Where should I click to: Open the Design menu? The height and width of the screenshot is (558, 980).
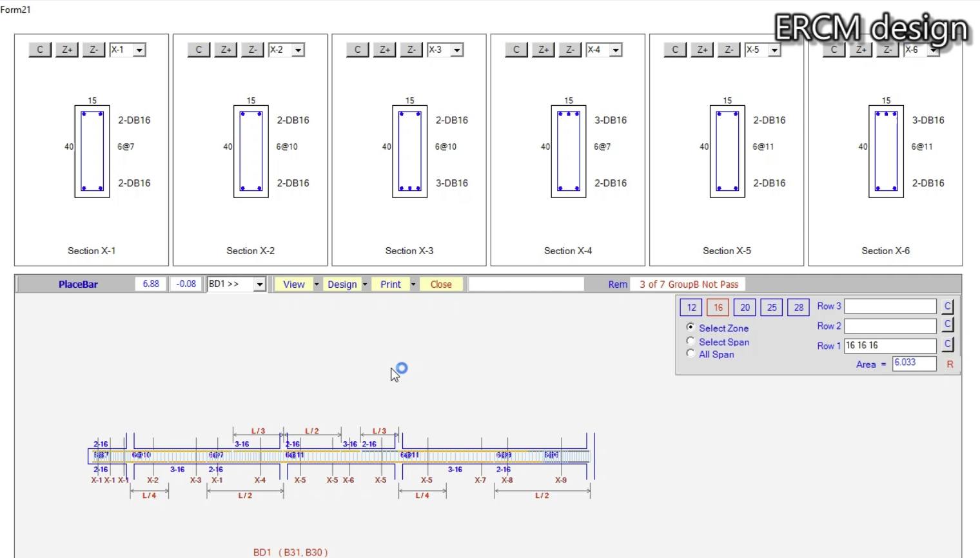click(342, 284)
